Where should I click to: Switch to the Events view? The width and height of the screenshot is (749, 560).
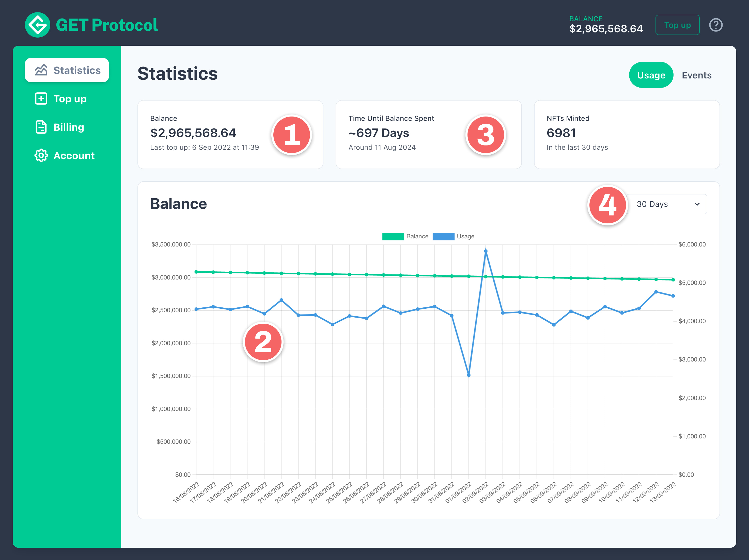coord(696,75)
